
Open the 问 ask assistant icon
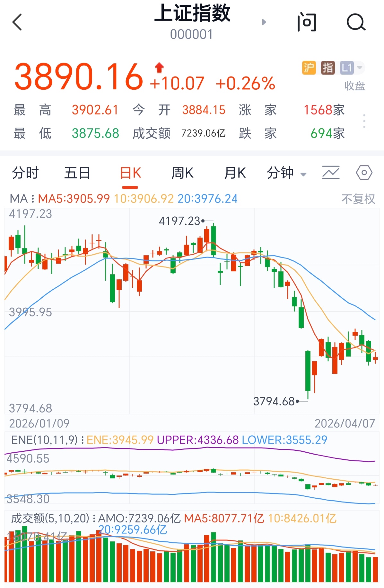(x=307, y=22)
